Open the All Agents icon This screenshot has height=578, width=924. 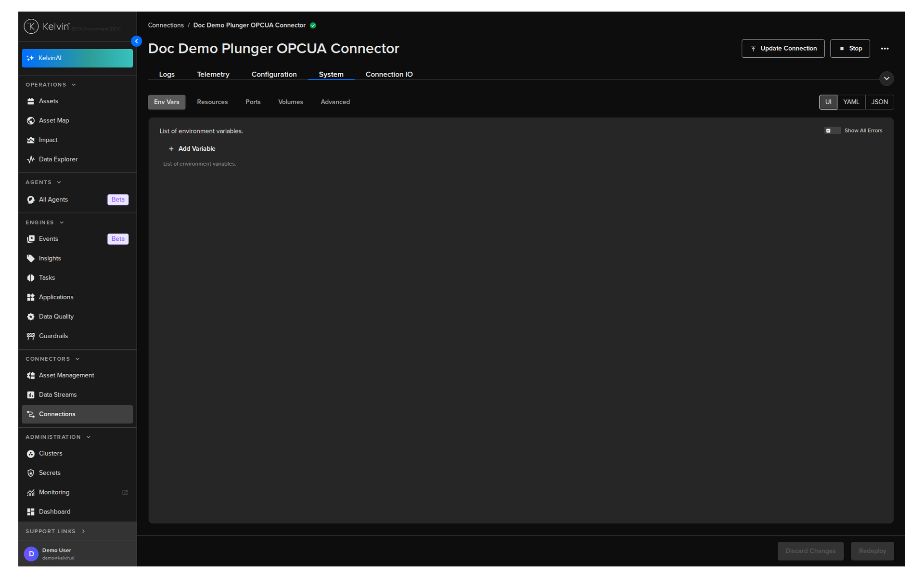click(x=31, y=200)
